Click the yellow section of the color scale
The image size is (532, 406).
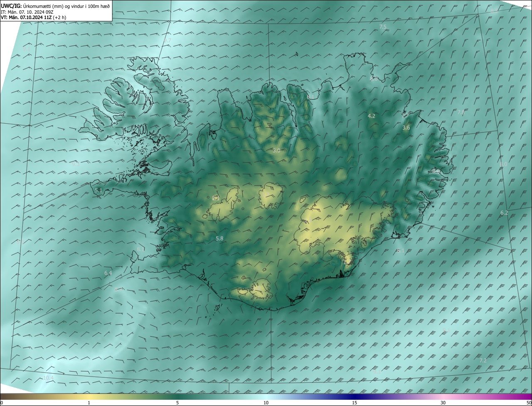[x=89, y=397]
